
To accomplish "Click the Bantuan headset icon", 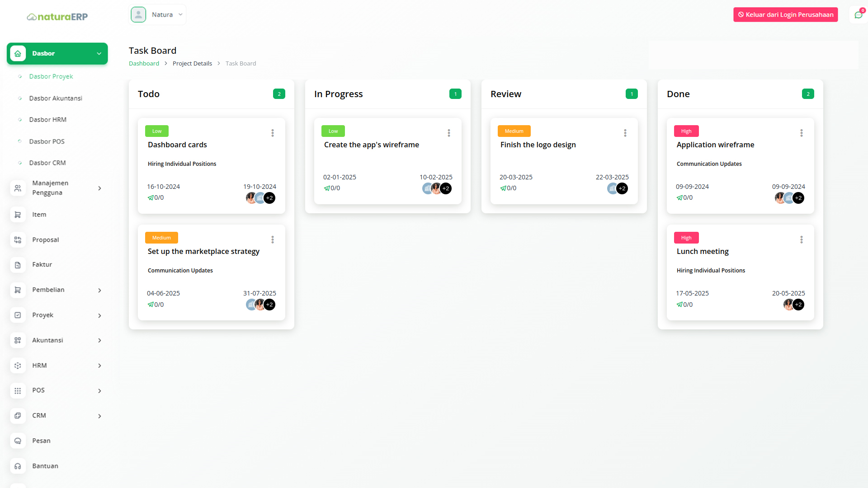I will coord(18,466).
